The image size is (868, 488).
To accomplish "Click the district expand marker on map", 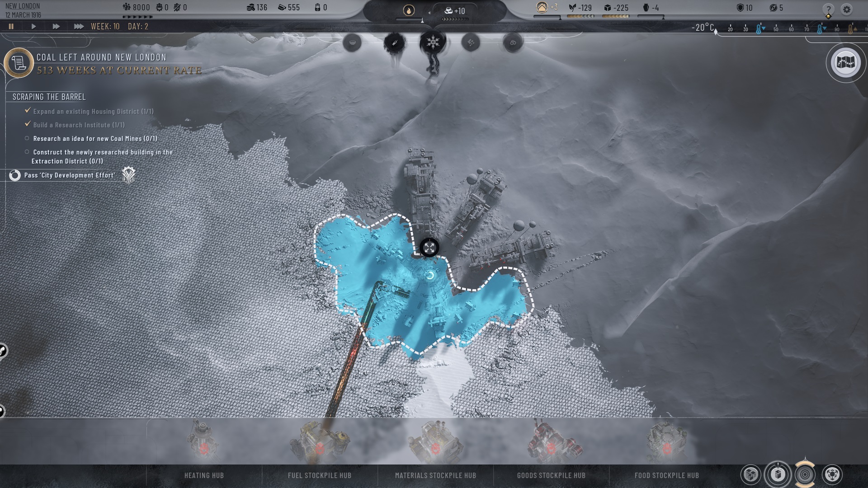I will coord(429,248).
